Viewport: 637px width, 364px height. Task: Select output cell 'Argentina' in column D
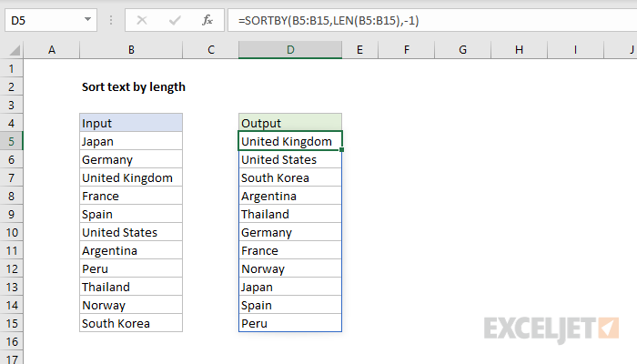[290, 196]
